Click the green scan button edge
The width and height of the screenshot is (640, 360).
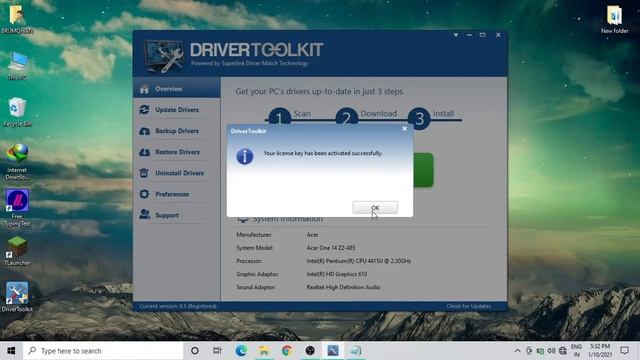[423, 170]
